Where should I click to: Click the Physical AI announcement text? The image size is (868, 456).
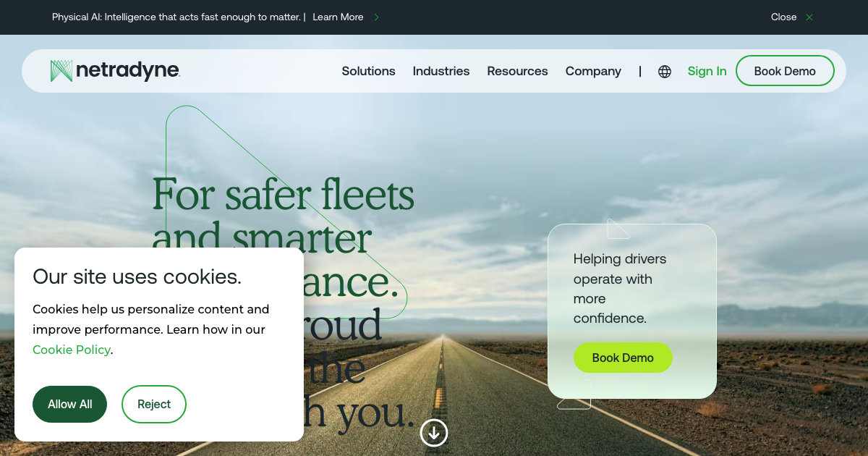tap(177, 17)
